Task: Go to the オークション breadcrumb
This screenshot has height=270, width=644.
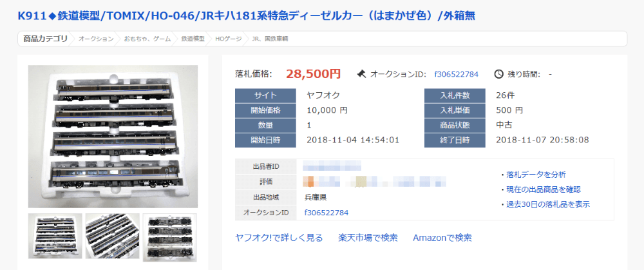Action: click(x=97, y=39)
